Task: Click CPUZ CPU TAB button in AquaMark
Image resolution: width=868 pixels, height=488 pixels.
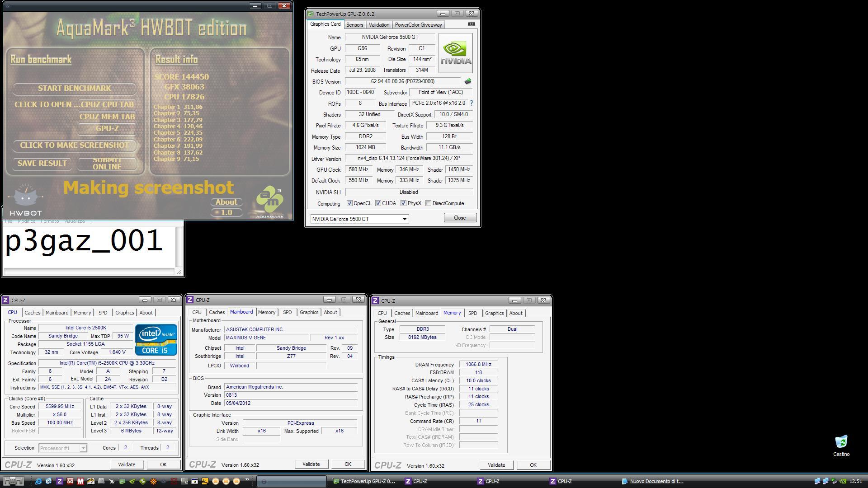Action: pos(107,104)
